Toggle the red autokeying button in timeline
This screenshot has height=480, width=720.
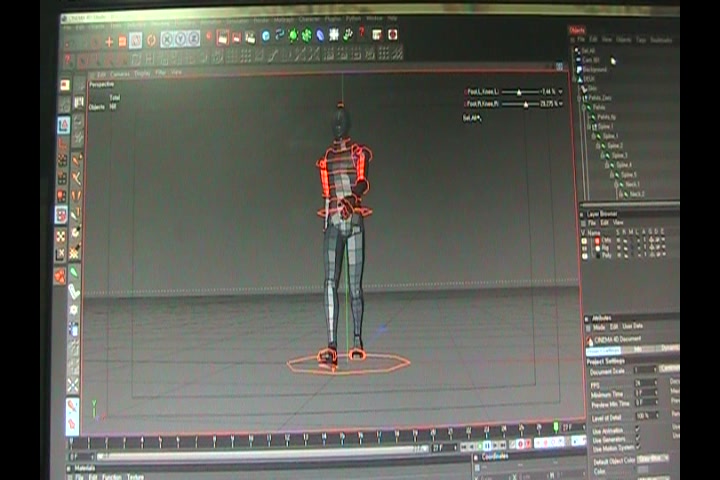[x=520, y=444]
